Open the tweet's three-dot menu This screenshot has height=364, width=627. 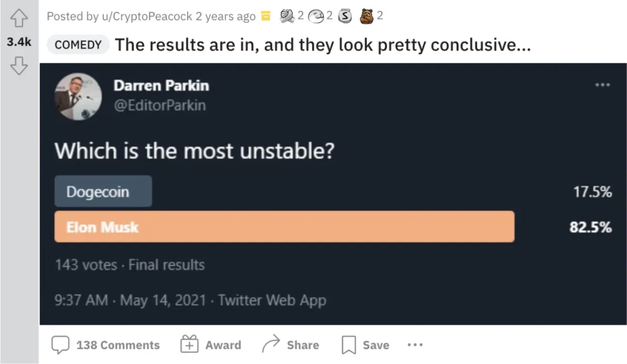click(x=602, y=85)
